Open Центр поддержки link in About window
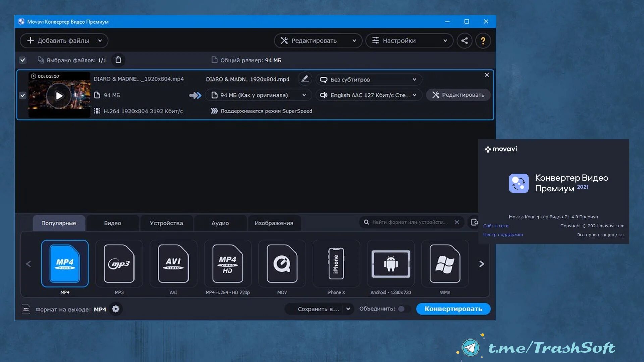This screenshot has width=644, height=362. pyautogui.click(x=503, y=234)
